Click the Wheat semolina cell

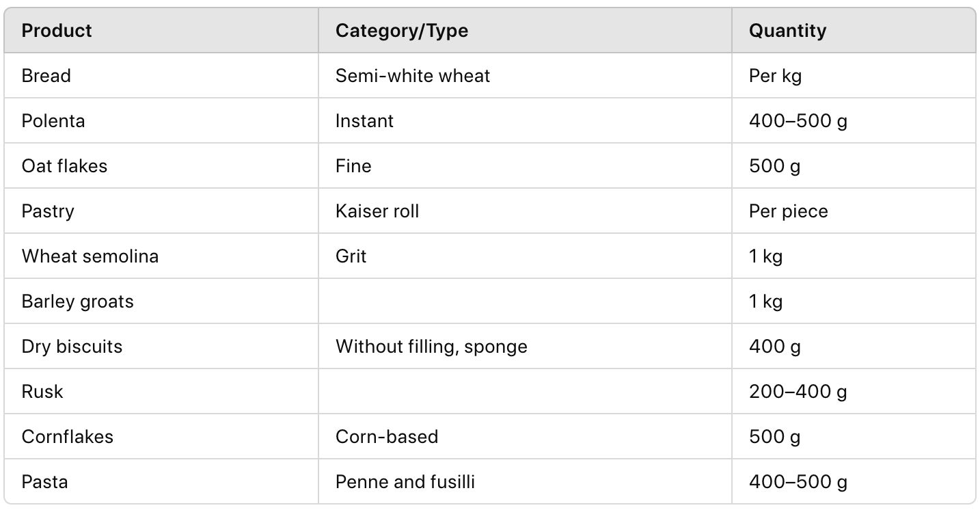click(x=90, y=256)
